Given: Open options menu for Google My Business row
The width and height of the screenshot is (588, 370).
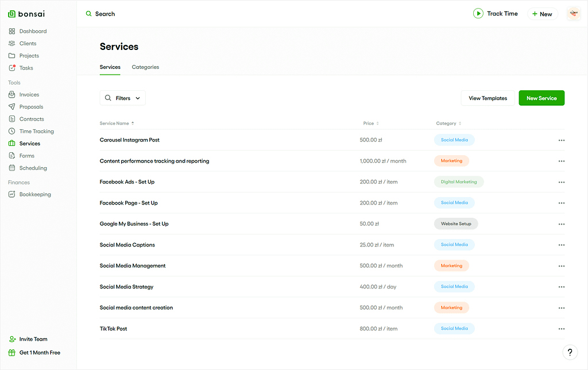Looking at the screenshot, I should coord(562,224).
